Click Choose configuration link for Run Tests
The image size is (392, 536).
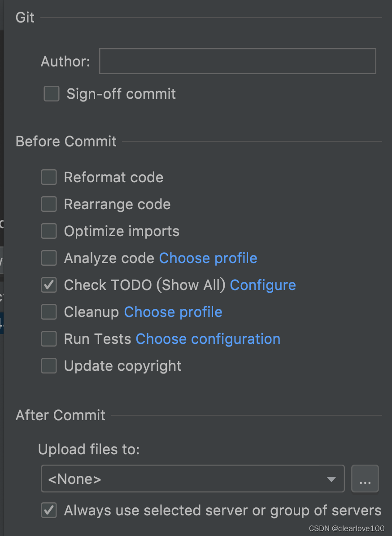click(208, 339)
